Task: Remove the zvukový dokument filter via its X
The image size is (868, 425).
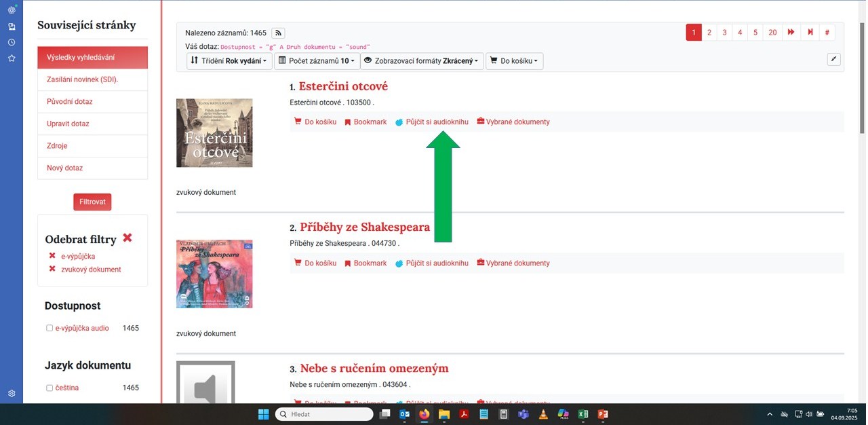Action: tap(52, 269)
